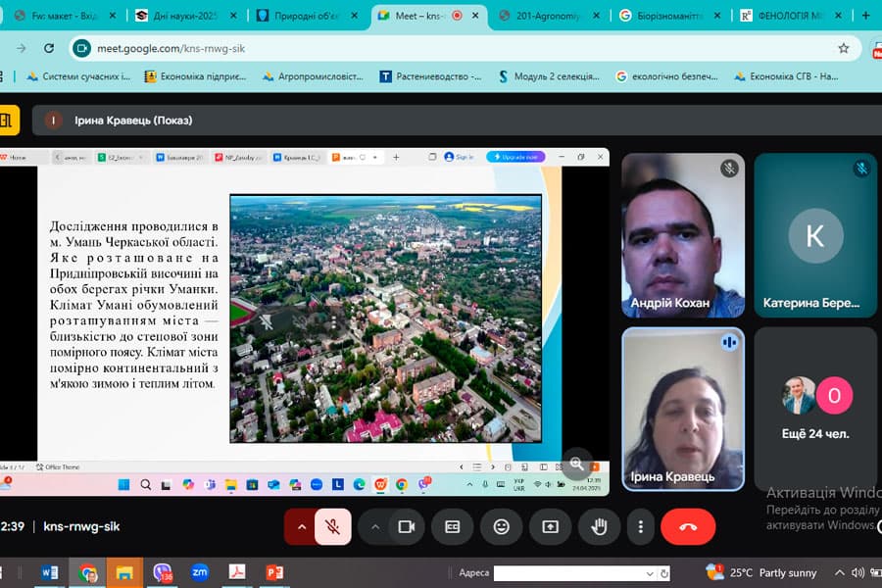Expand audio settings arrow beside microphone
Image resolution: width=882 pixels, height=588 pixels.
tap(302, 526)
